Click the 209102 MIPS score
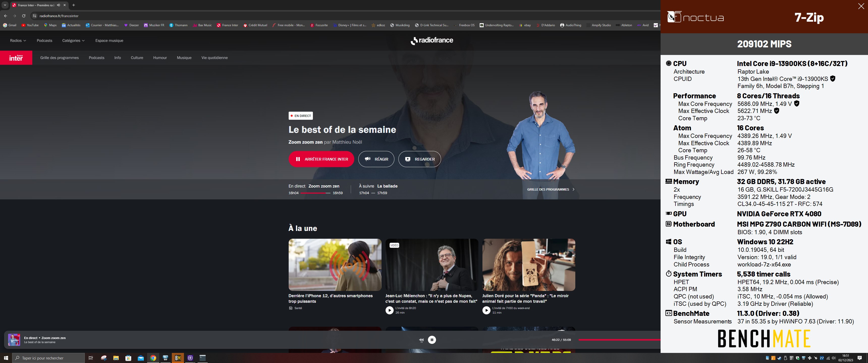The image size is (868, 363). pyautogui.click(x=764, y=44)
